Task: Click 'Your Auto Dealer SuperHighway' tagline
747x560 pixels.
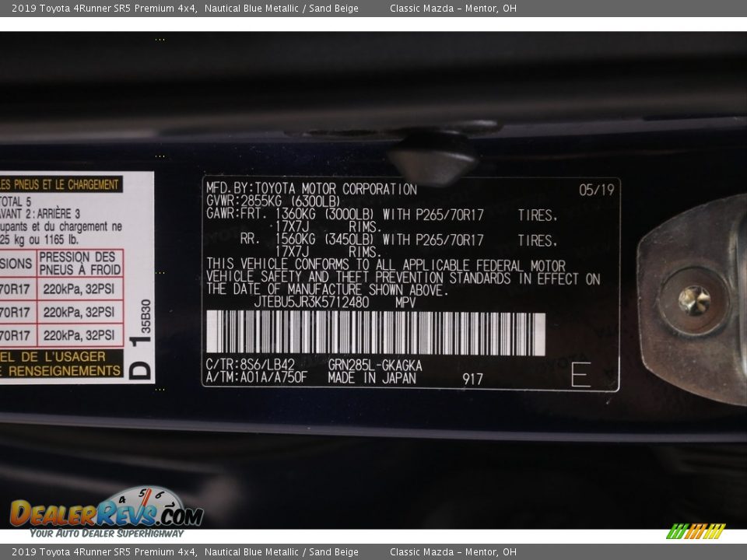Action: tap(107, 533)
